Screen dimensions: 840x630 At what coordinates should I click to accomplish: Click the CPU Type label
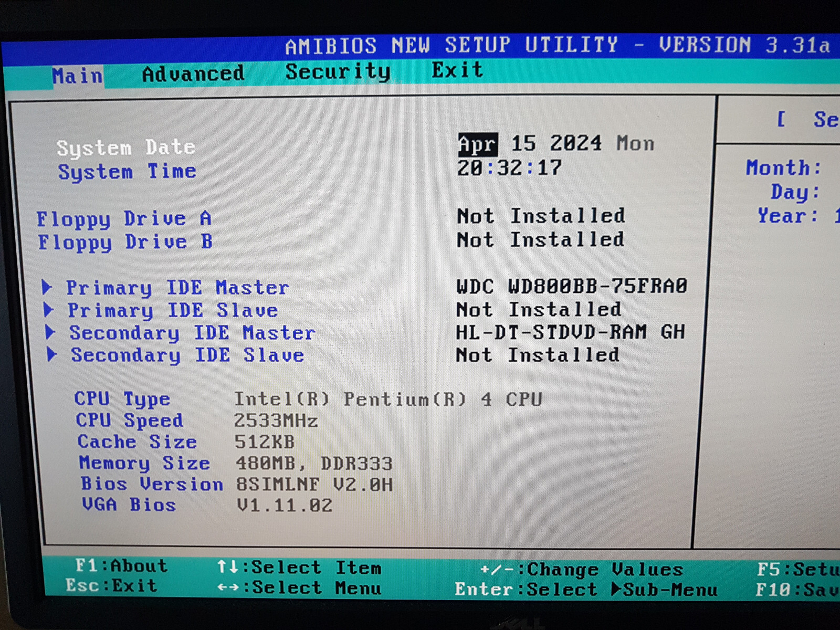(122, 399)
